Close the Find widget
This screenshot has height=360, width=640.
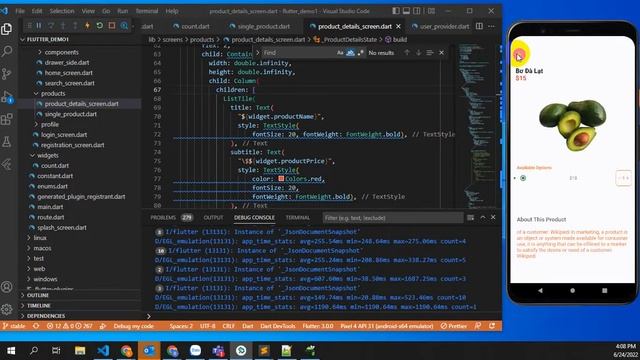pyautogui.click(x=441, y=53)
